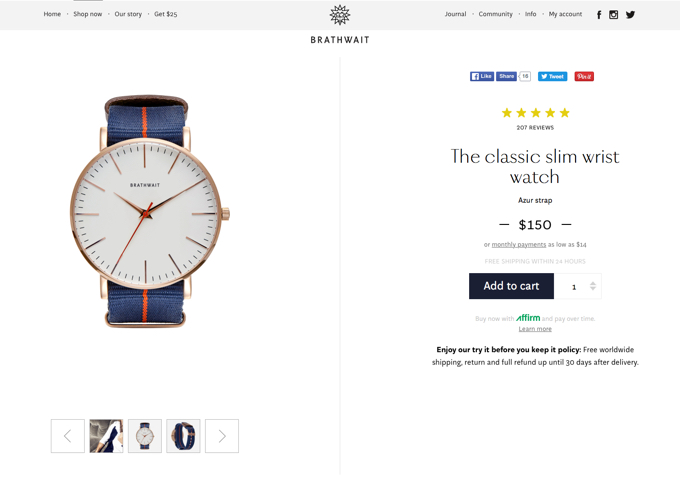The width and height of the screenshot is (680, 490).
Task: Follow the Affirm Learn more link
Action: click(535, 329)
